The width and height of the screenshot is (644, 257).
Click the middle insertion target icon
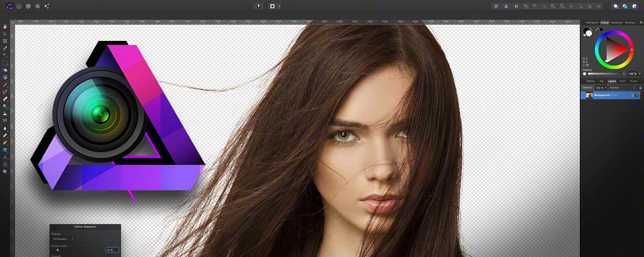[625, 6]
